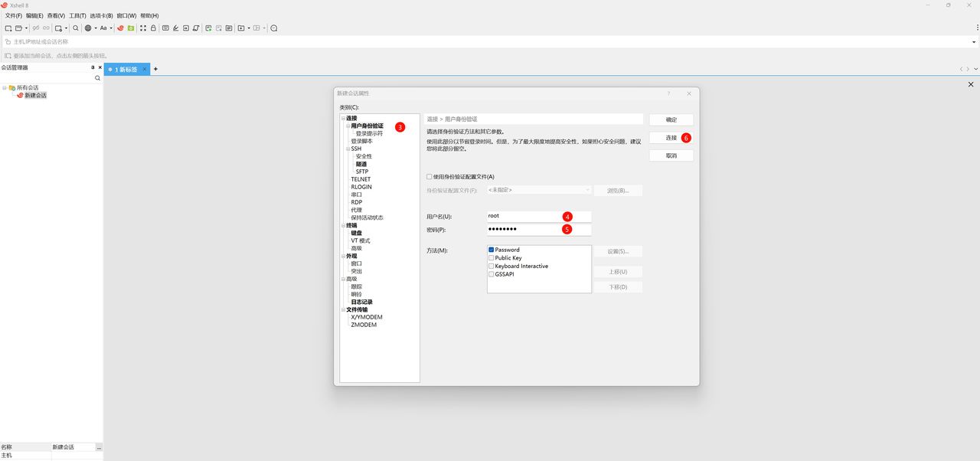Open 工具(T) menu
The width and height of the screenshot is (980, 461).
77,15
